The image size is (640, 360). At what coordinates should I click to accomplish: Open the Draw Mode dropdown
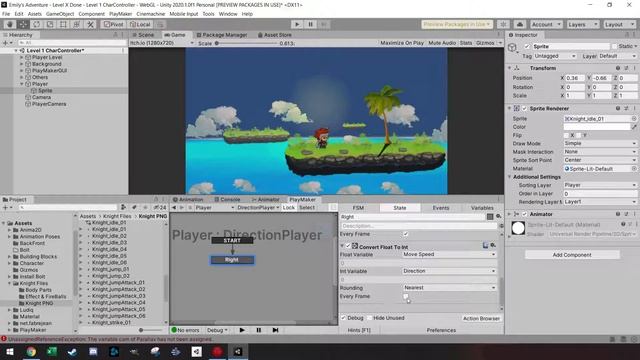[600, 144]
